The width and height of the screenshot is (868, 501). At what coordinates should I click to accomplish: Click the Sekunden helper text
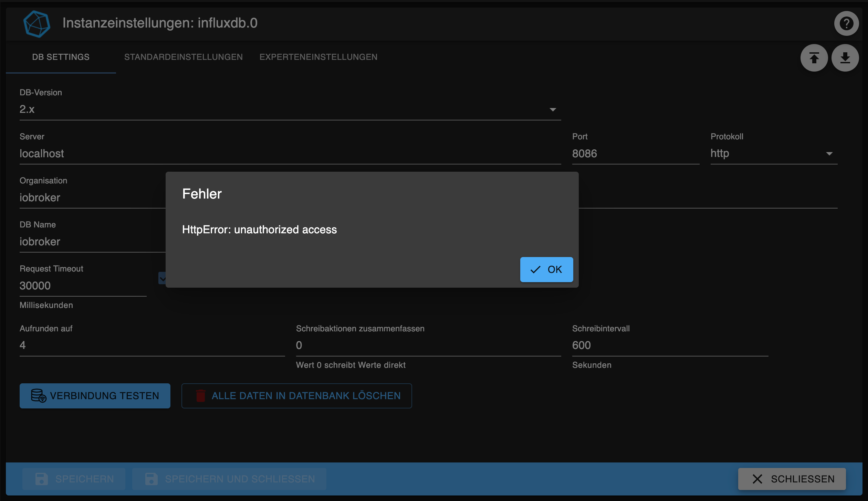(x=592, y=365)
